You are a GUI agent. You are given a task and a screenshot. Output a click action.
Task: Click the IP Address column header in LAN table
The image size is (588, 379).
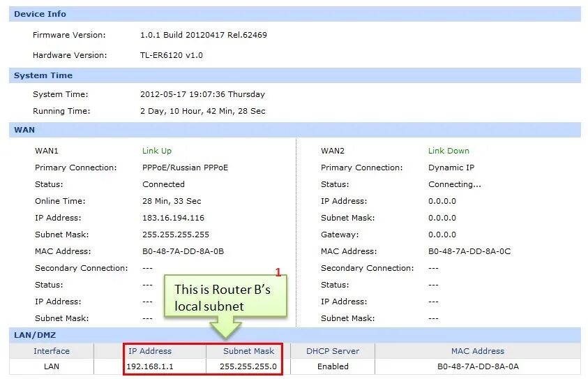pyautogui.click(x=150, y=351)
